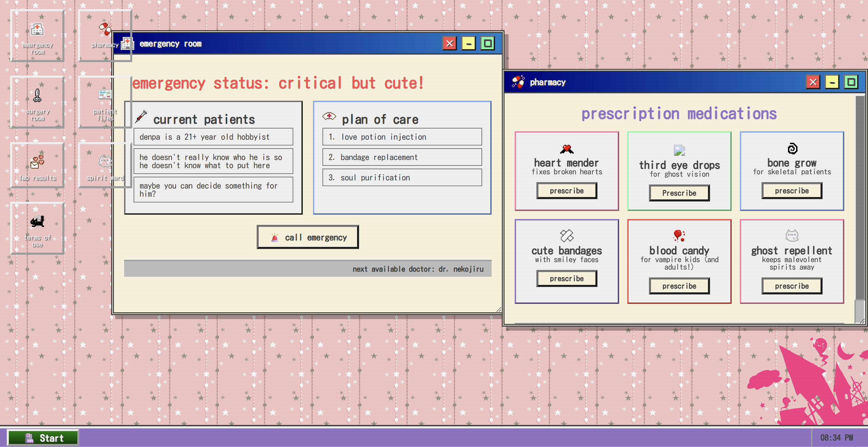Maximize the emergency room window

[488, 43]
